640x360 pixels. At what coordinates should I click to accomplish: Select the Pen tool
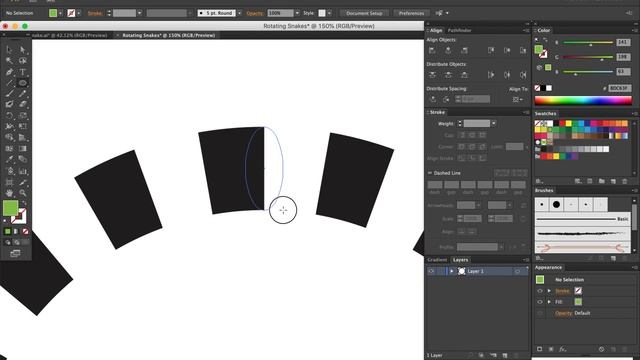[9, 72]
